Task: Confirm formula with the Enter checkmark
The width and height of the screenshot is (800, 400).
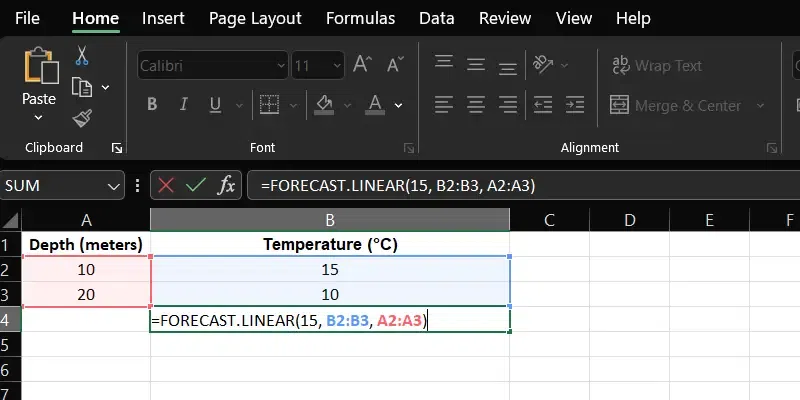Action: pyautogui.click(x=196, y=185)
